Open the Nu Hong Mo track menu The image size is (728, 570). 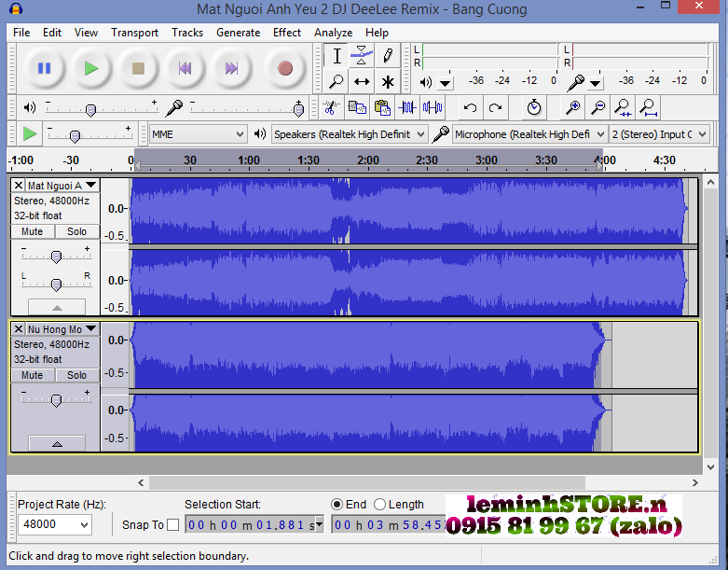(62, 329)
